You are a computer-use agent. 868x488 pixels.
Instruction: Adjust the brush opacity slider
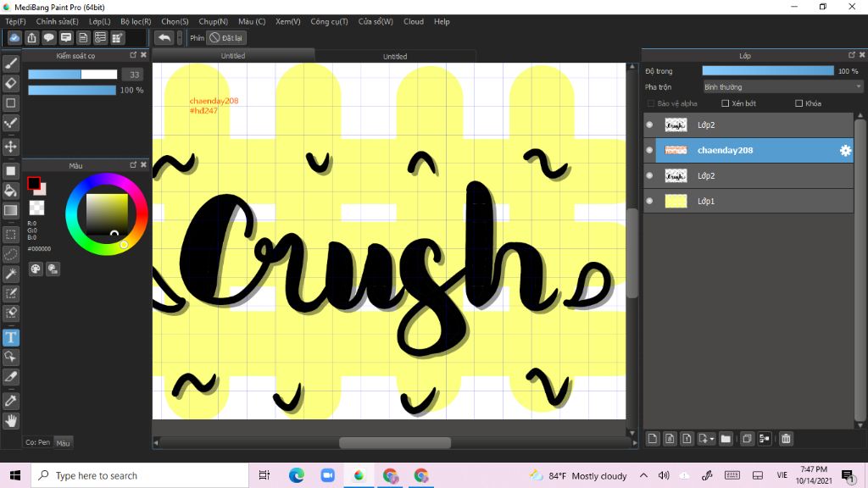[72, 90]
